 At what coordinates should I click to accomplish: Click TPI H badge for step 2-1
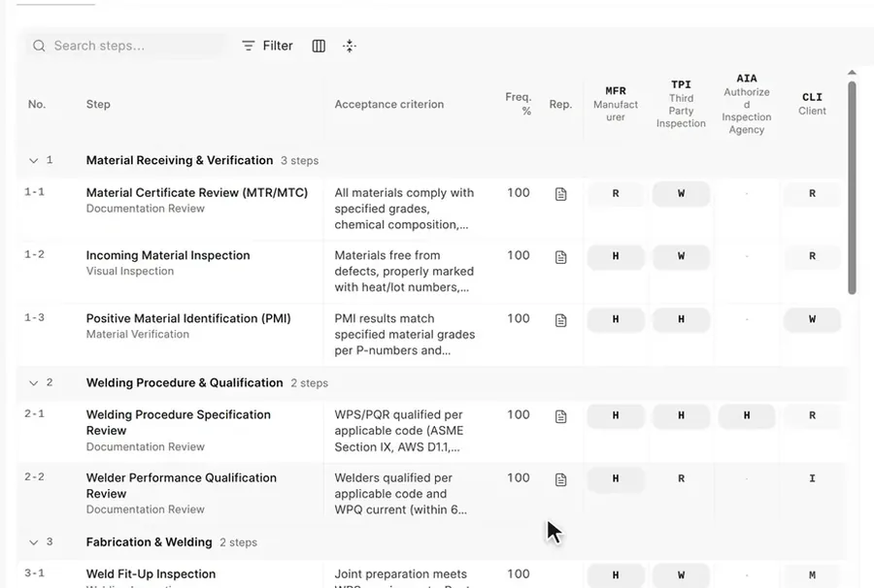coord(681,416)
